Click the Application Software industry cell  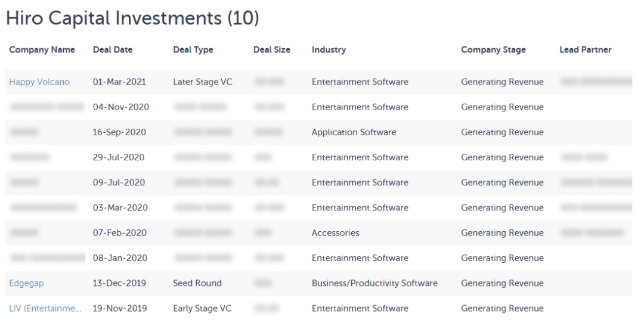(354, 132)
